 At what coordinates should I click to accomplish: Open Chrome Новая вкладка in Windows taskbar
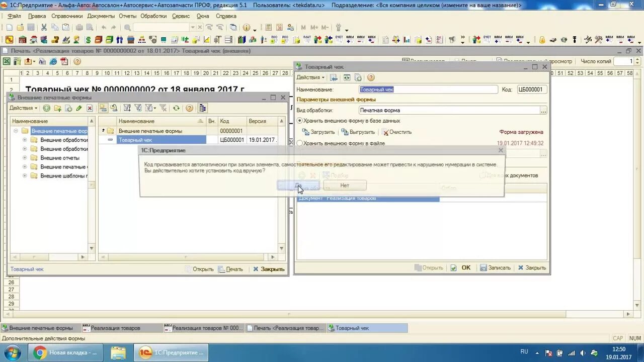tap(65, 352)
